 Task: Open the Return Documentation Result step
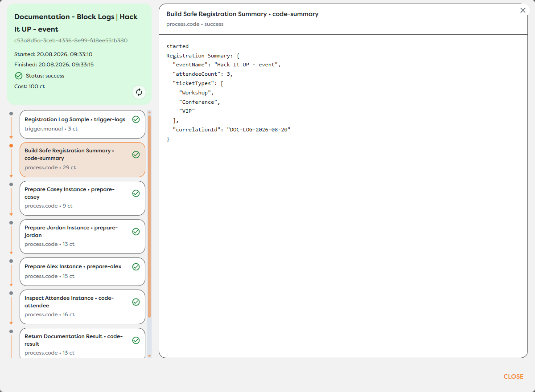[x=82, y=343]
